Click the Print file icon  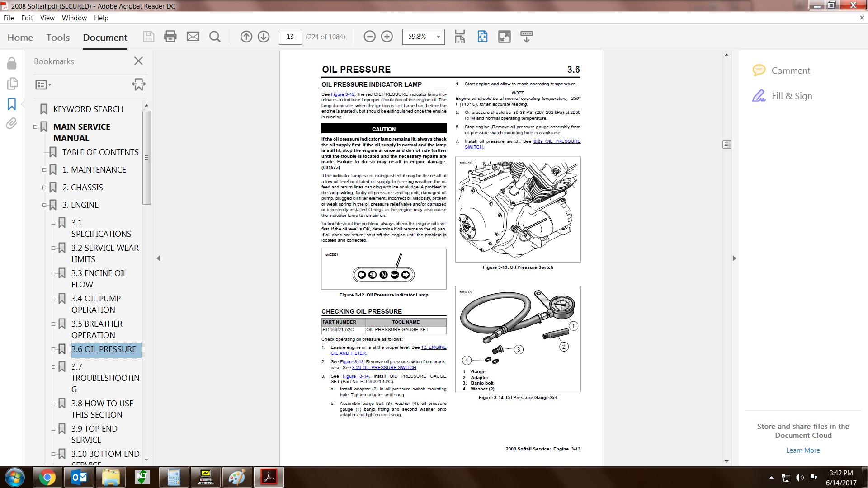coord(170,37)
